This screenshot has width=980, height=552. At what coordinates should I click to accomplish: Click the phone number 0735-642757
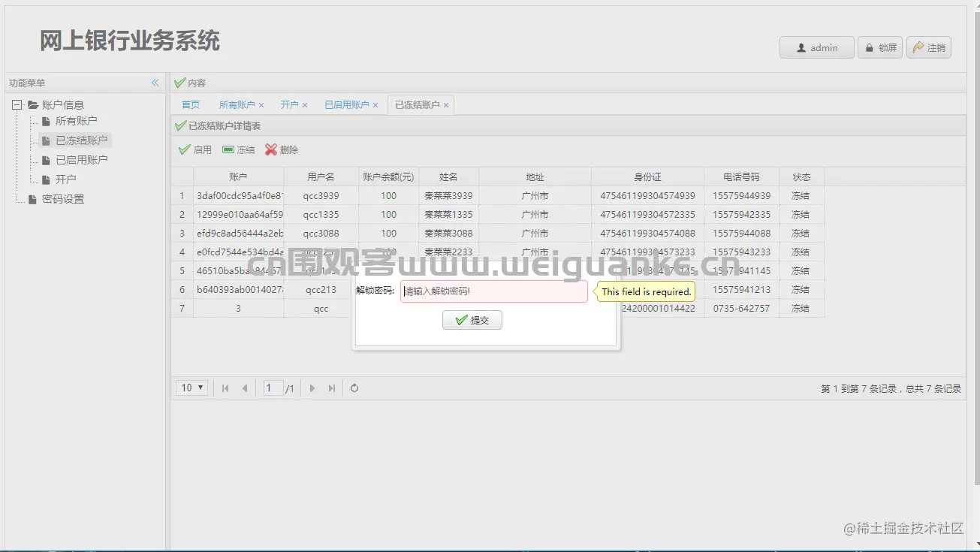tap(741, 308)
